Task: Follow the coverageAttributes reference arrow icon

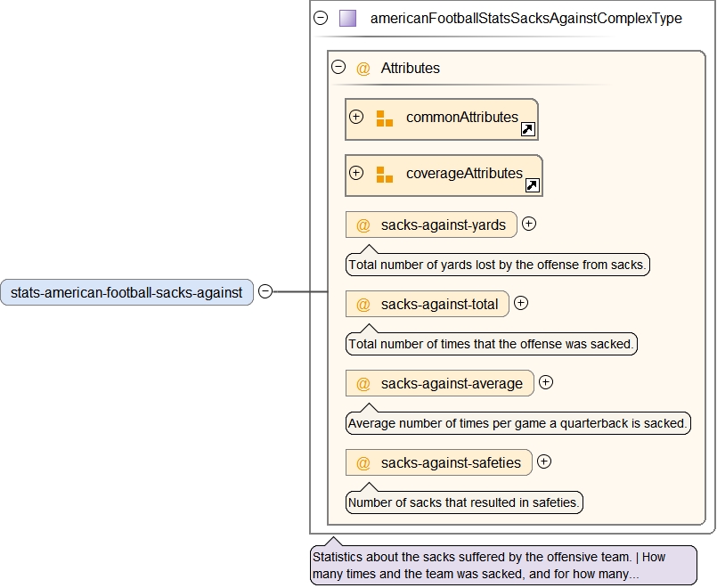Action: (x=532, y=185)
